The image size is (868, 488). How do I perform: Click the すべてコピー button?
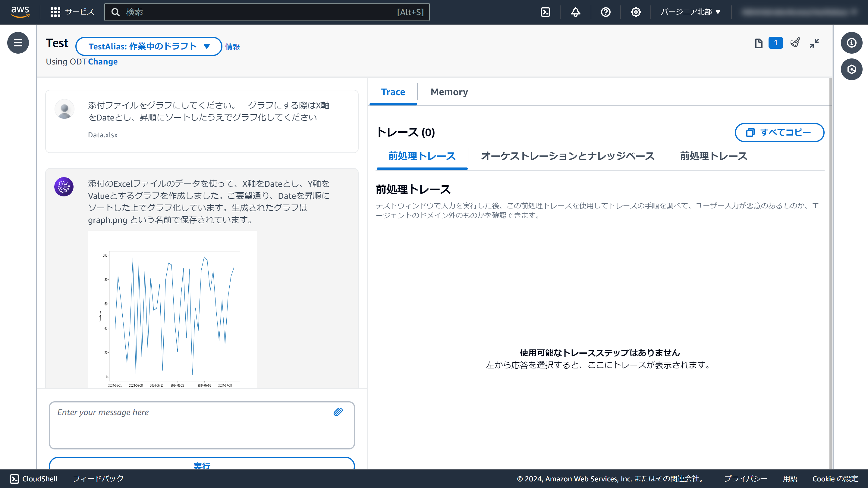[x=779, y=132]
